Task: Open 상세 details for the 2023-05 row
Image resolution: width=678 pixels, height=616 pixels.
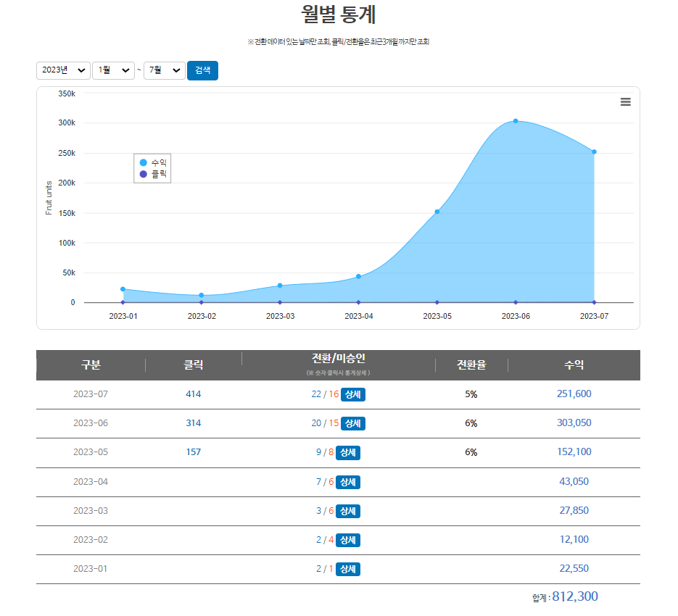Action: (347, 452)
